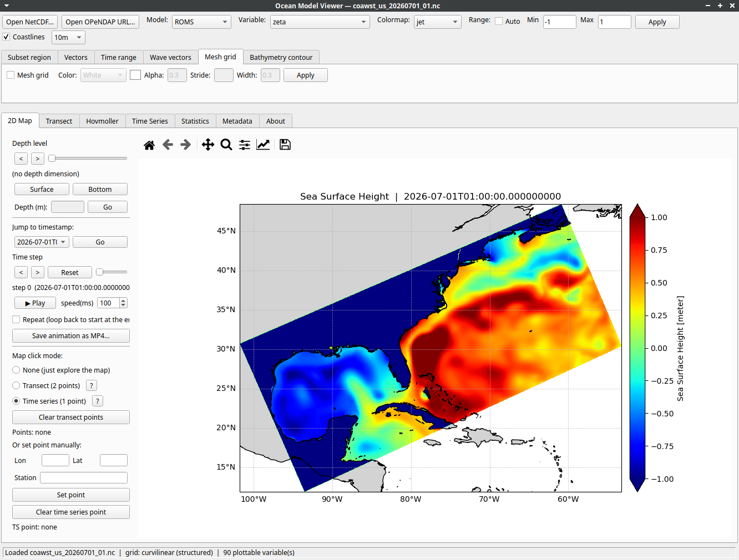Image resolution: width=739 pixels, height=560 pixels.
Task: Select Time series (1 point) click mode
Action: click(x=16, y=401)
